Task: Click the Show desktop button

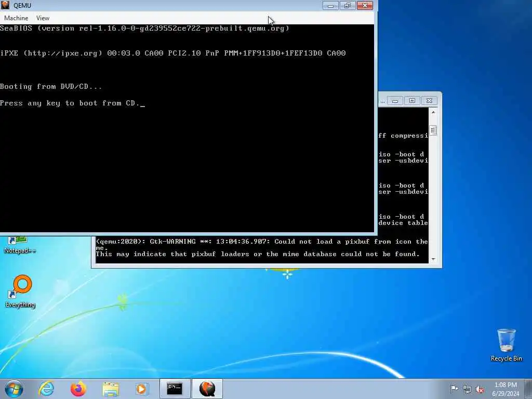Action: 528,389
